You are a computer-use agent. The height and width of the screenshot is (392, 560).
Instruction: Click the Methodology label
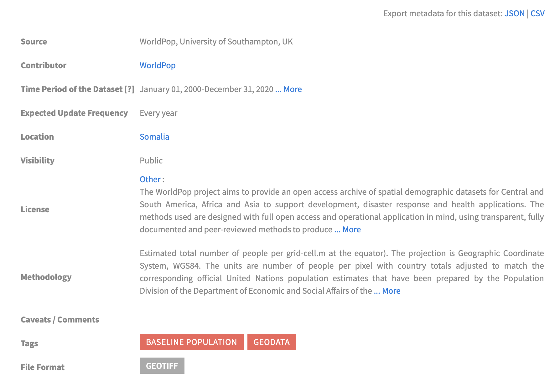46,277
